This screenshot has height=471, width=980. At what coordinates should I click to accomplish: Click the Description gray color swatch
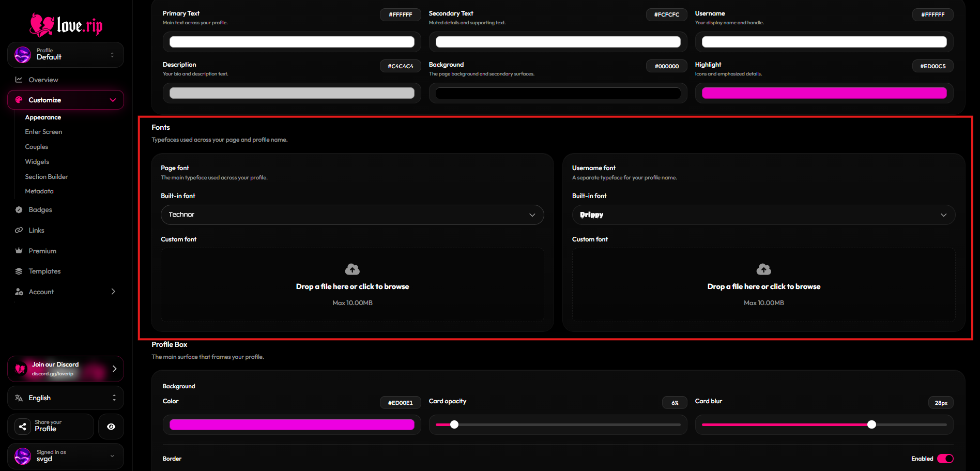coord(292,93)
